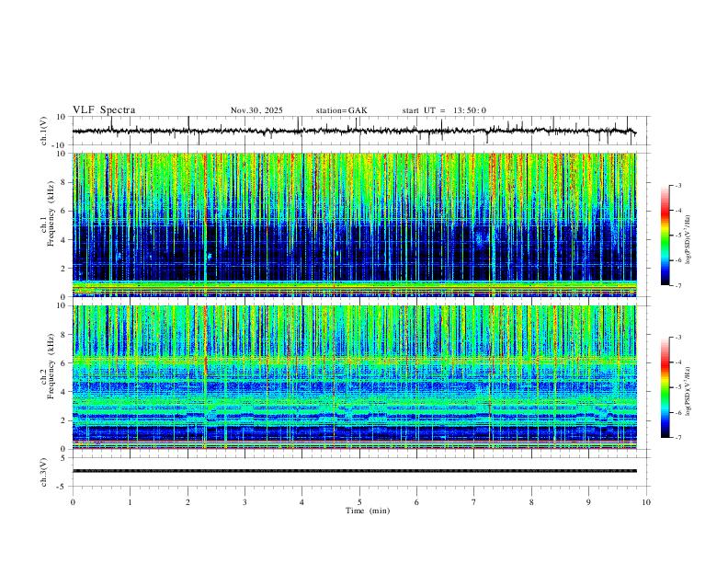The height and width of the screenshot is (563, 728).
Task: Click time axis tick label "3"
Action: (x=245, y=502)
